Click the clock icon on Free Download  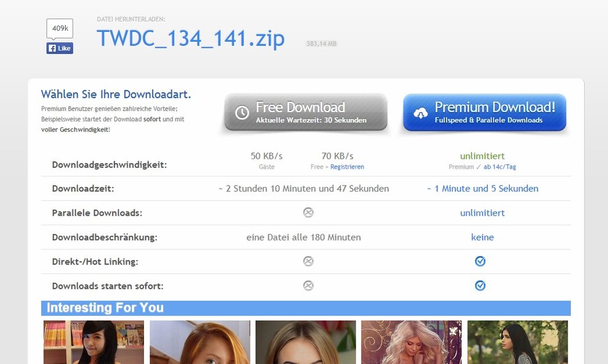coord(242,112)
